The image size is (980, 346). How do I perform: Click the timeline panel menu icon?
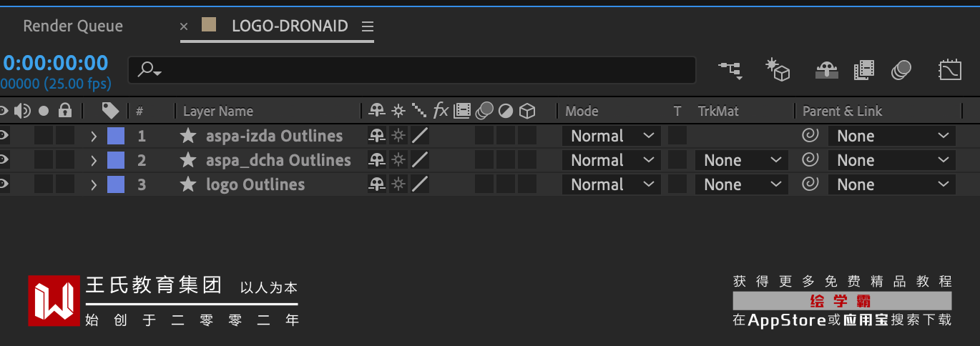pos(368,26)
